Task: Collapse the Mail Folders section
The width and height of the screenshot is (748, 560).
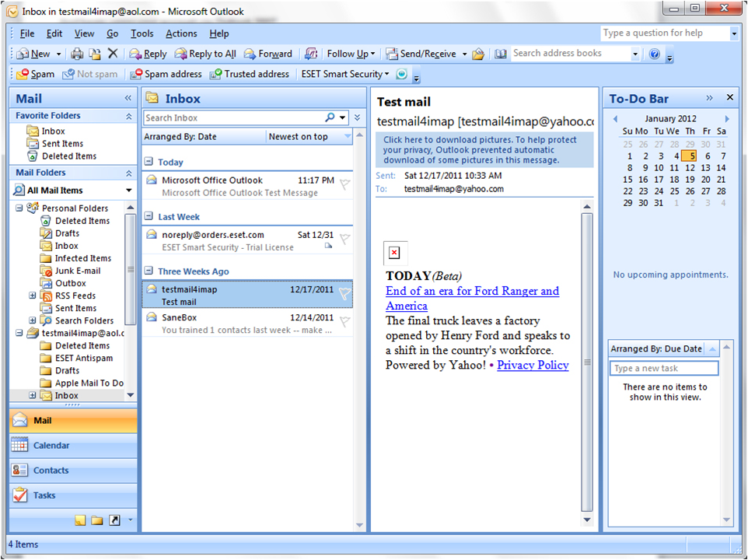Action: click(x=128, y=173)
